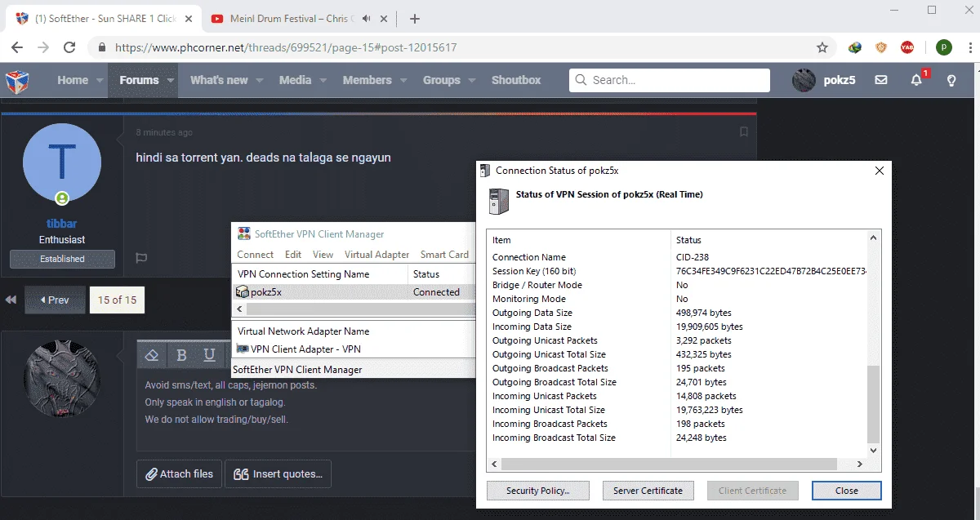Click the browser forward arrow
This screenshot has width=980, height=520.
(x=43, y=47)
